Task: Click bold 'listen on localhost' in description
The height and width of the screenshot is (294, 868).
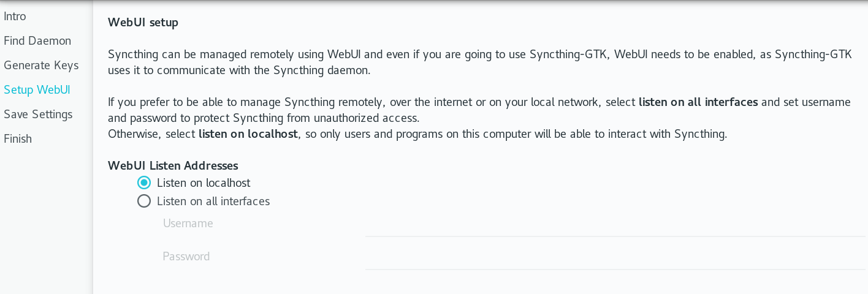Action: [248, 134]
